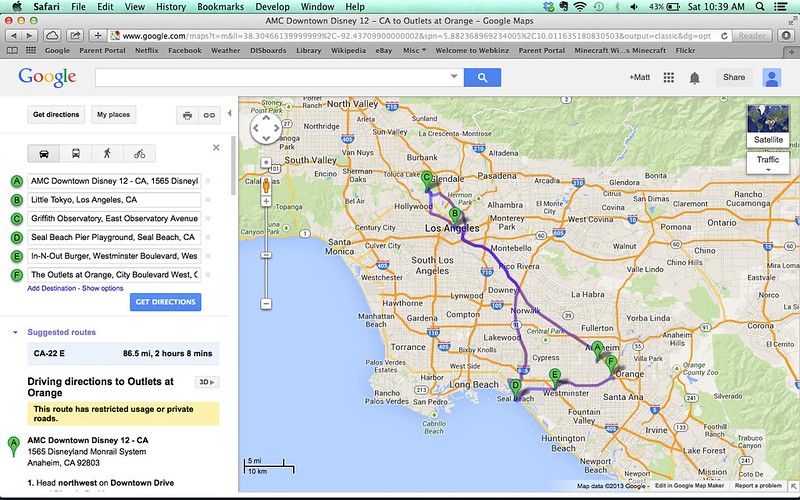Click marker F pin near Orange
Image resolution: width=800 pixels, height=500 pixels.
[611, 365]
